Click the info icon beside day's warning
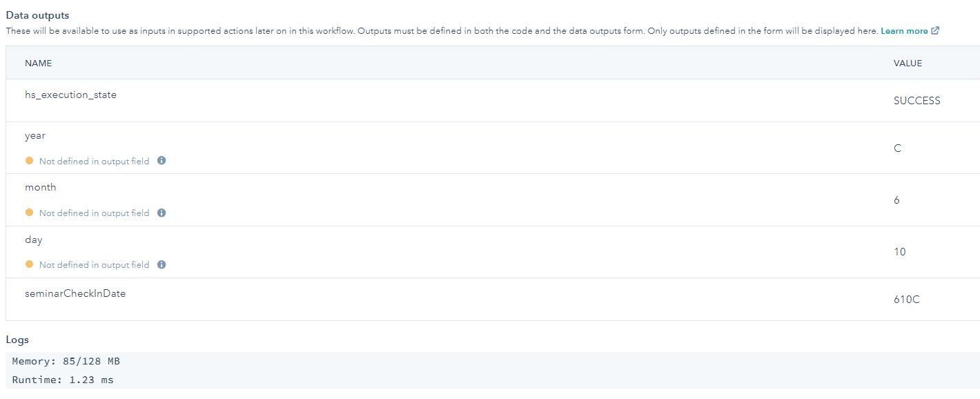Image resolution: width=980 pixels, height=399 pixels. click(x=161, y=264)
